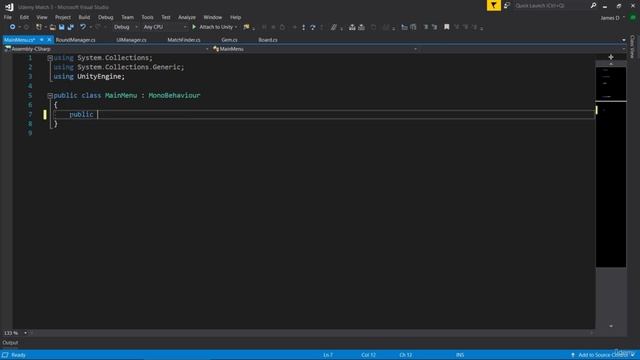
Task: Collapse the MainMenu class outlining block
Action: point(50,96)
